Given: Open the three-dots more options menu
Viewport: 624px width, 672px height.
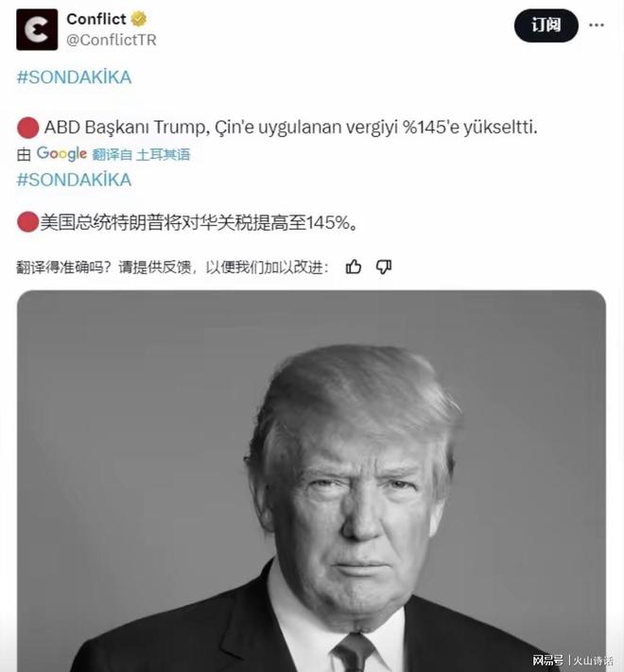Looking at the screenshot, I should point(597,26).
